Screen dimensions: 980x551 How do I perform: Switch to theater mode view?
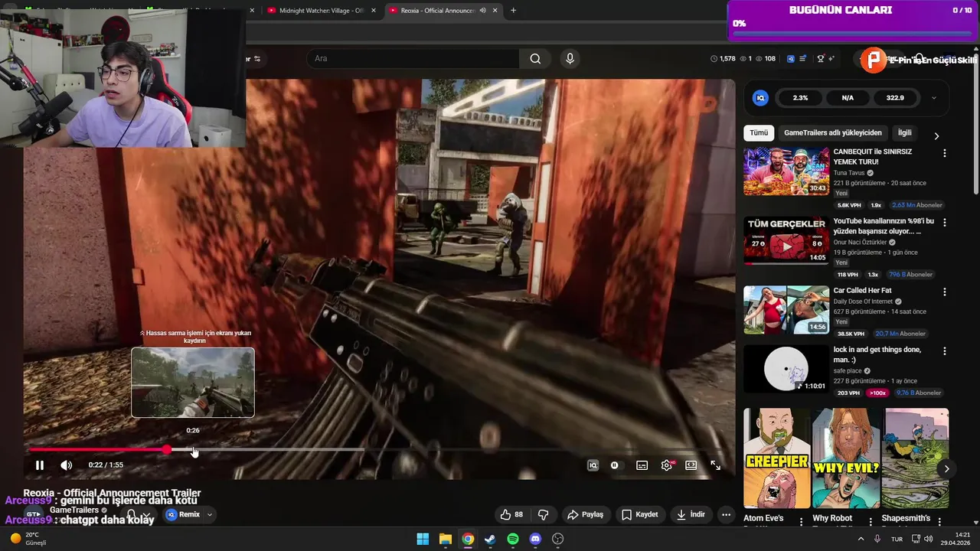point(691,465)
